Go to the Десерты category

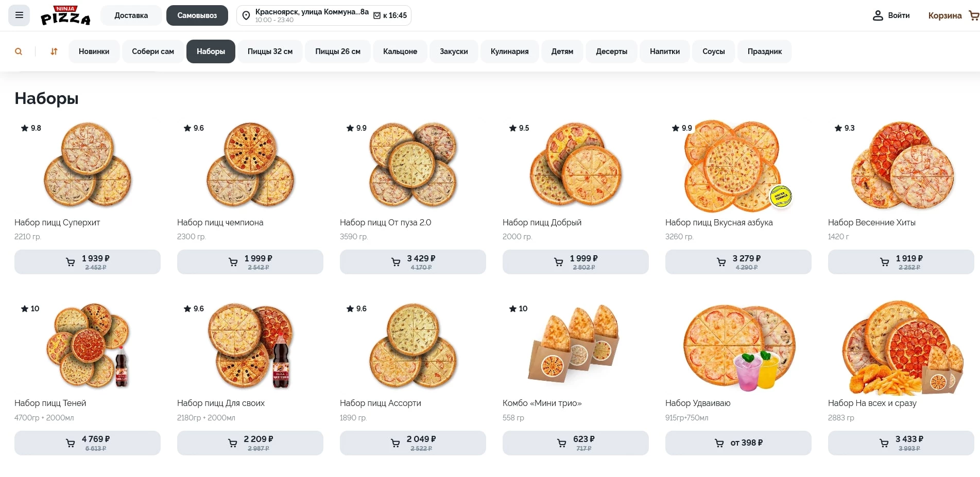(611, 51)
